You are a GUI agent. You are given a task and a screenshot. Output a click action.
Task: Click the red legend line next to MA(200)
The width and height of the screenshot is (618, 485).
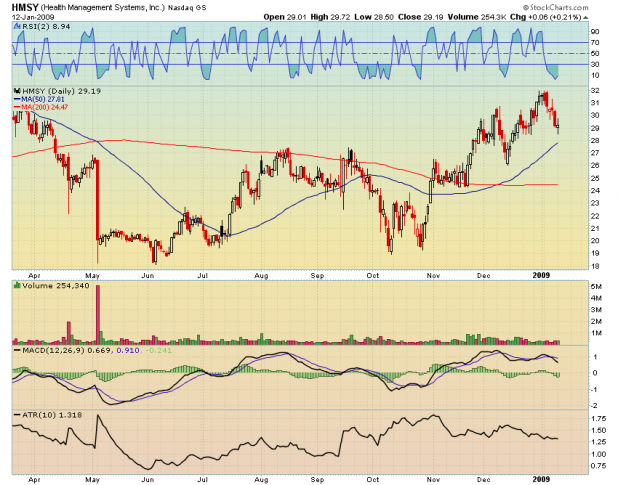(17, 107)
